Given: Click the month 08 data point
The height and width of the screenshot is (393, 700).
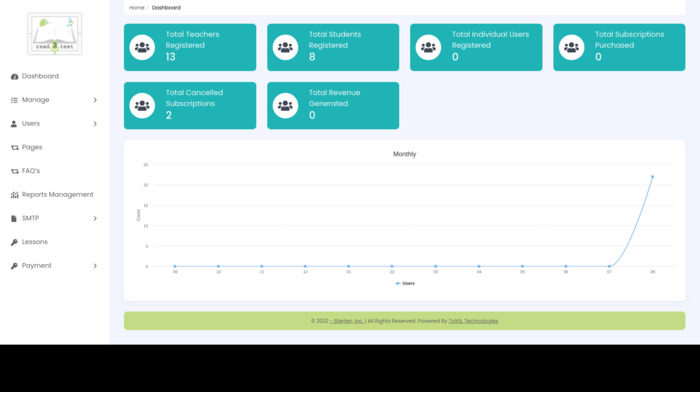Looking at the screenshot, I should click(652, 177).
